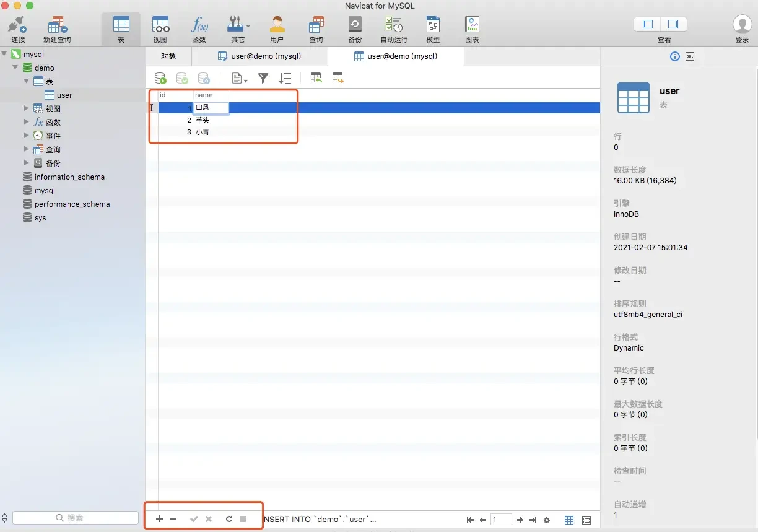Click the filter funnel icon
This screenshot has height=532, width=758.
(263, 78)
